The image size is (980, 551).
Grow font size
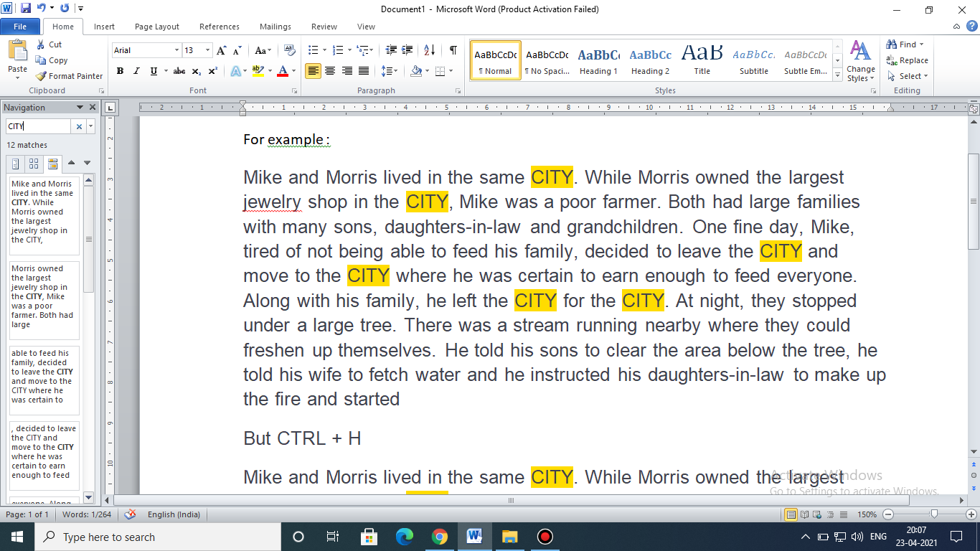221,50
